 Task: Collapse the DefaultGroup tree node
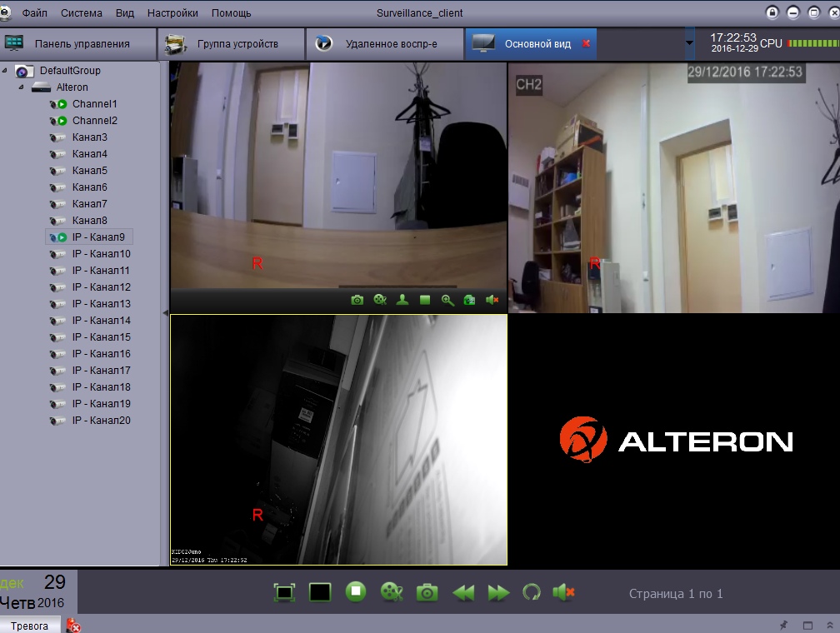click(x=5, y=70)
